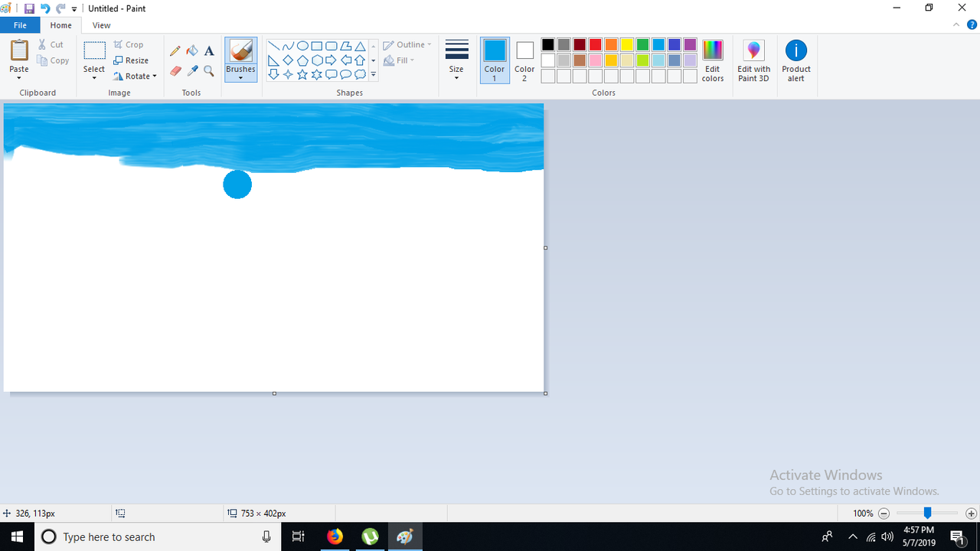Image resolution: width=980 pixels, height=551 pixels.
Task: Click the zoom in plus button
Action: point(971,514)
